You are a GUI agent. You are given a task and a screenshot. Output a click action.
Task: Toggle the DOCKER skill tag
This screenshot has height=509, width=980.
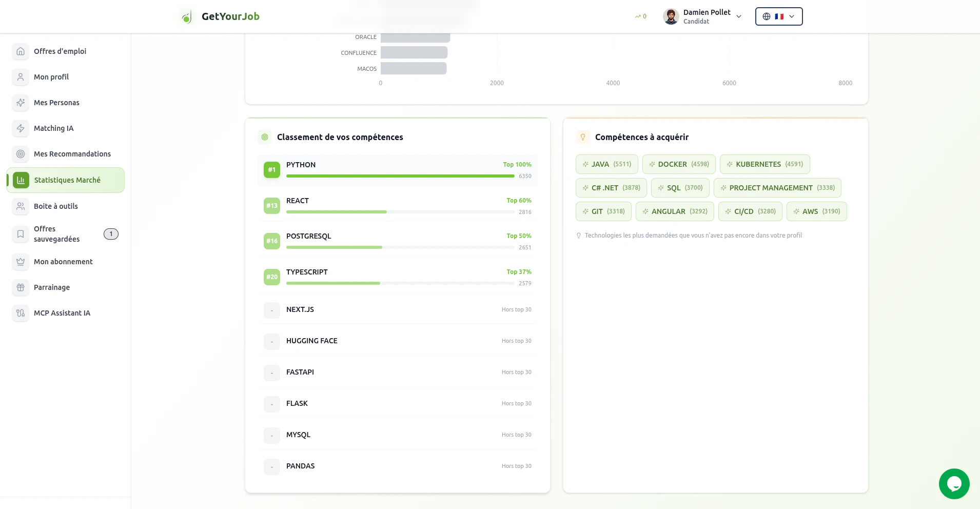[x=678, y=164]
